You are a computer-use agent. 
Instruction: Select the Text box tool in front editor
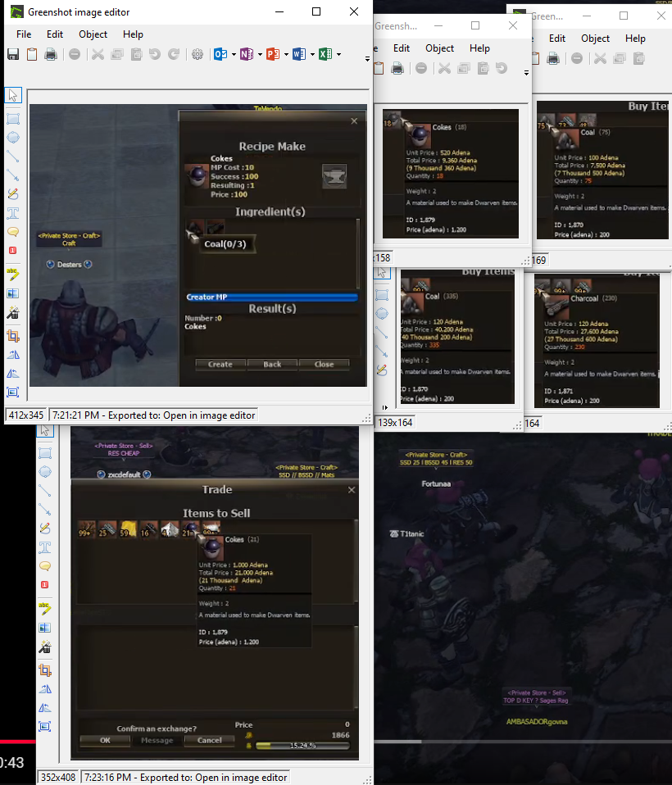tap(13, 213)
